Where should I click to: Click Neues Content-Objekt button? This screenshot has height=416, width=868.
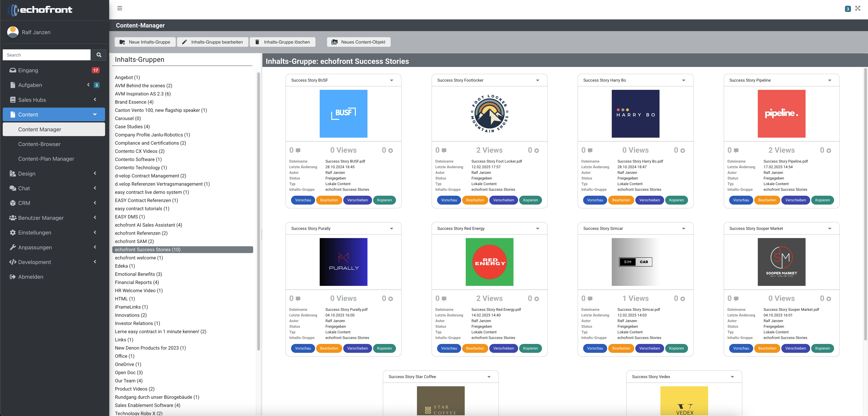click(359, 42)
